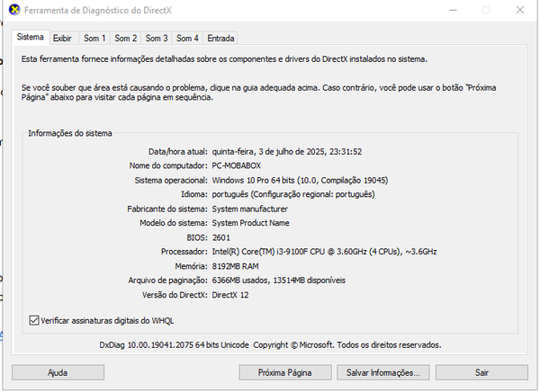
Task: Select the computer name PC-MOBABOX
Action: tap(236, 166)
